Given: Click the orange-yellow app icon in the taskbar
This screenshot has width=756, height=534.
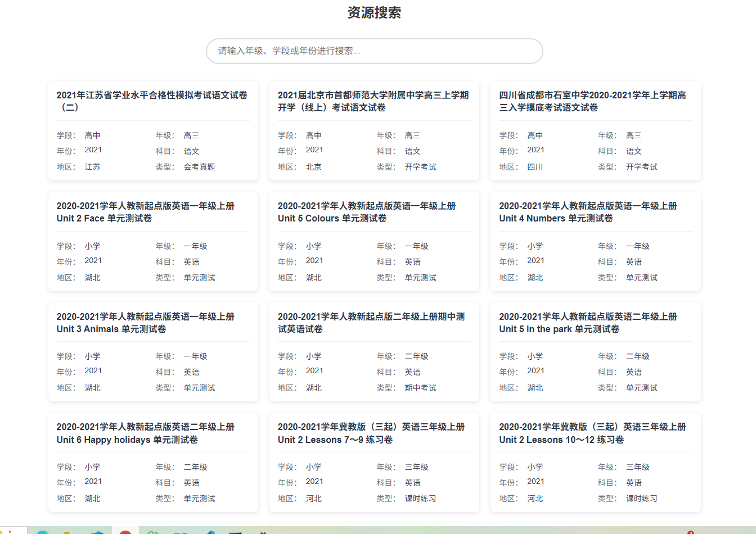Looking at the screenshot, I should point(68,531).
